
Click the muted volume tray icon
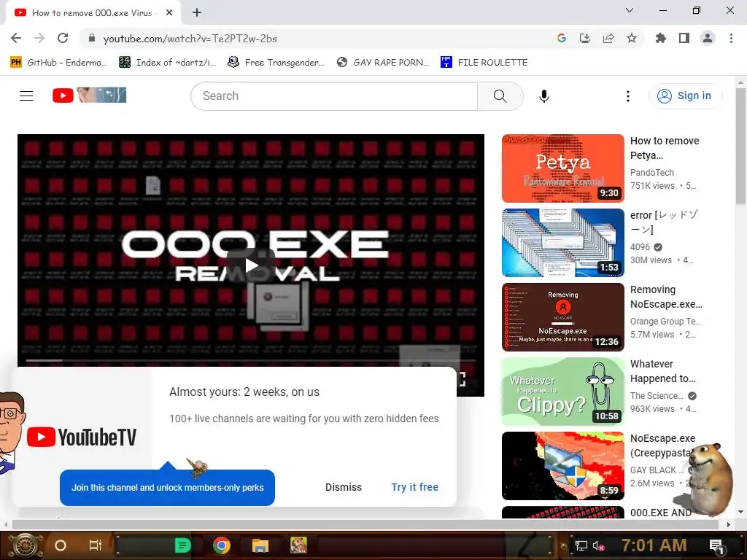click(598, 545)
